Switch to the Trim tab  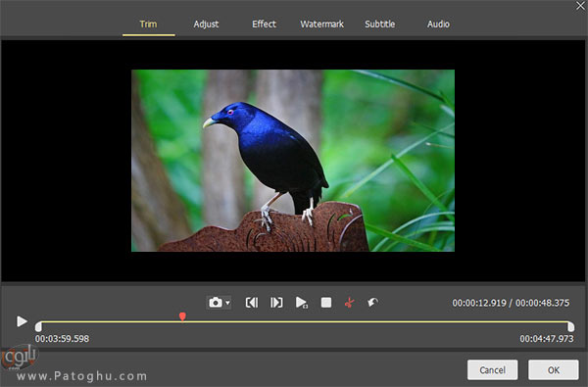149,24
